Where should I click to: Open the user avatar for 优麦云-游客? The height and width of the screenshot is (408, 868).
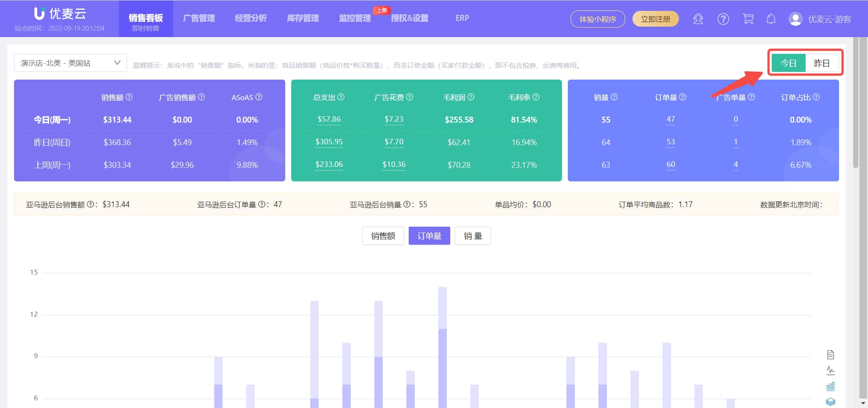tap(795, 19)
